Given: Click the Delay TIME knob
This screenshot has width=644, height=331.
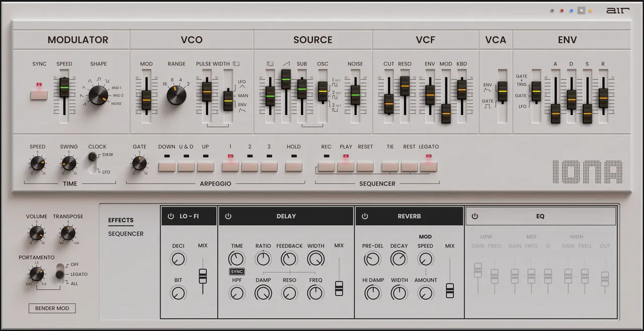Looking at the screenshot, I should (x=237, y=259).
